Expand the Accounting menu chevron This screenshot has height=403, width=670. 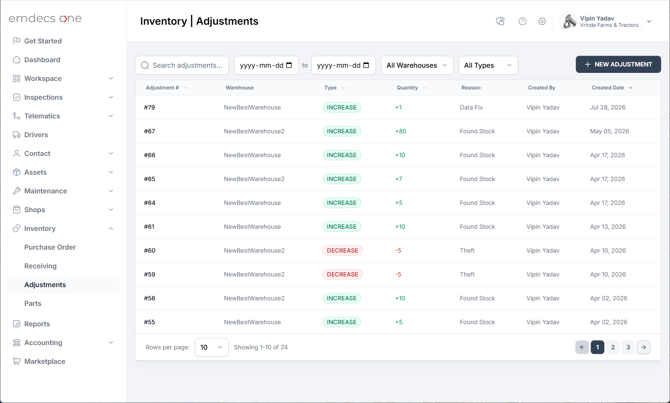(111, 342)
